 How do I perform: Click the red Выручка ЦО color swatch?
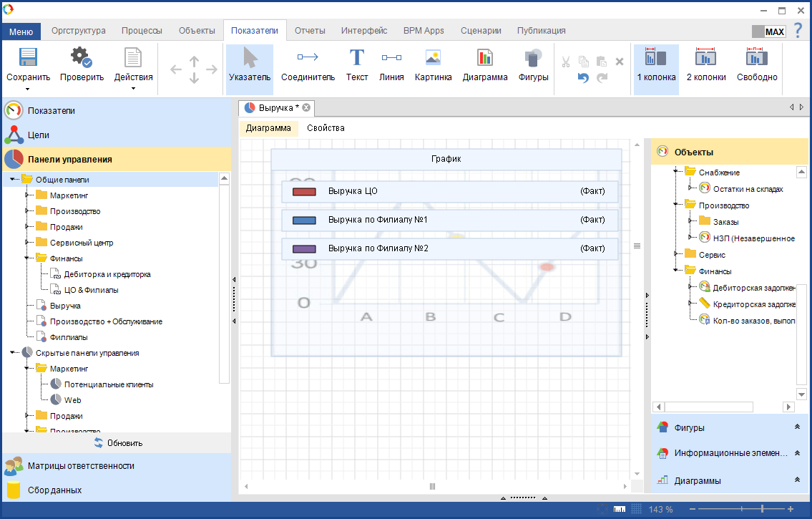coord(304,191)
